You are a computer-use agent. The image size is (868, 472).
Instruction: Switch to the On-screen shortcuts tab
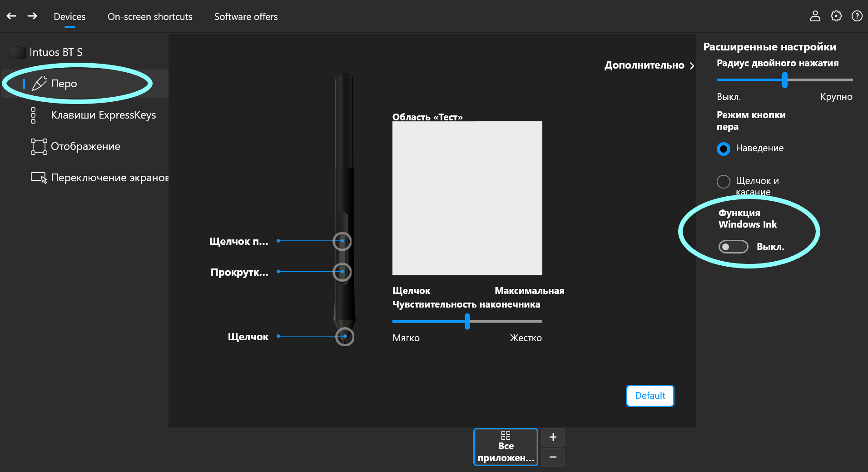coord(150,16)
